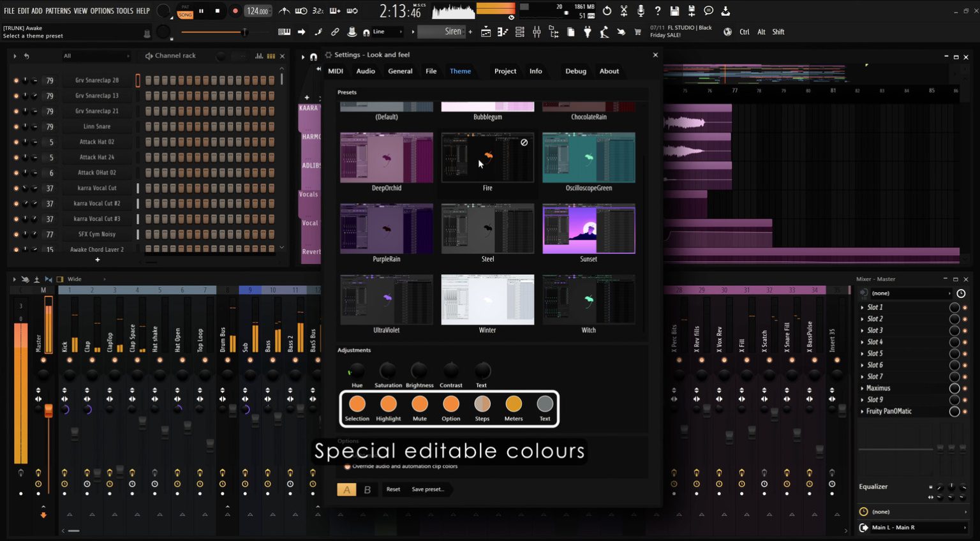Toggle the countdown before recording icon

pos(318,11)
